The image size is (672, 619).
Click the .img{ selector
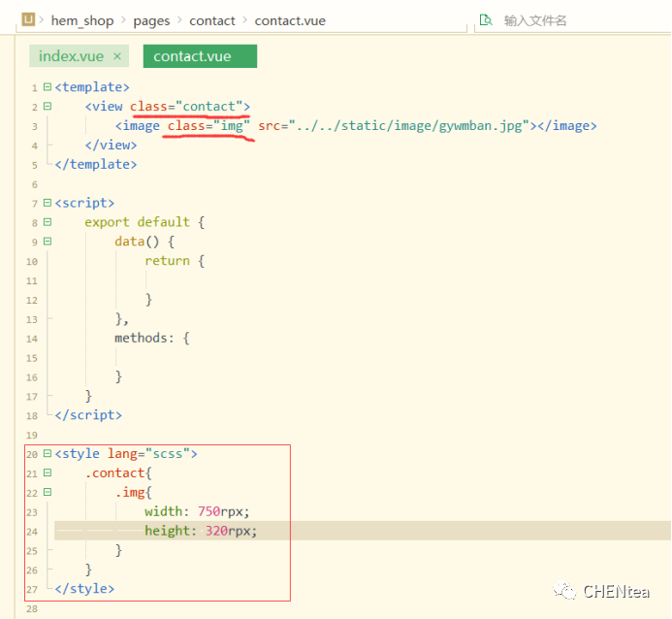[133, 492]
